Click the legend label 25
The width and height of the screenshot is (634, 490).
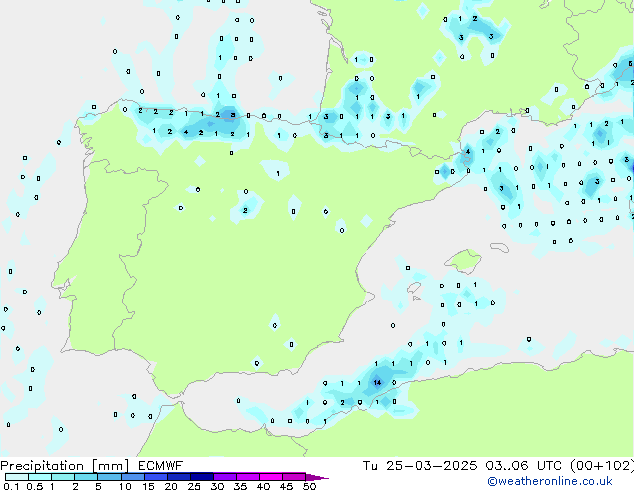pyautogui.click(x=194, y=486)
